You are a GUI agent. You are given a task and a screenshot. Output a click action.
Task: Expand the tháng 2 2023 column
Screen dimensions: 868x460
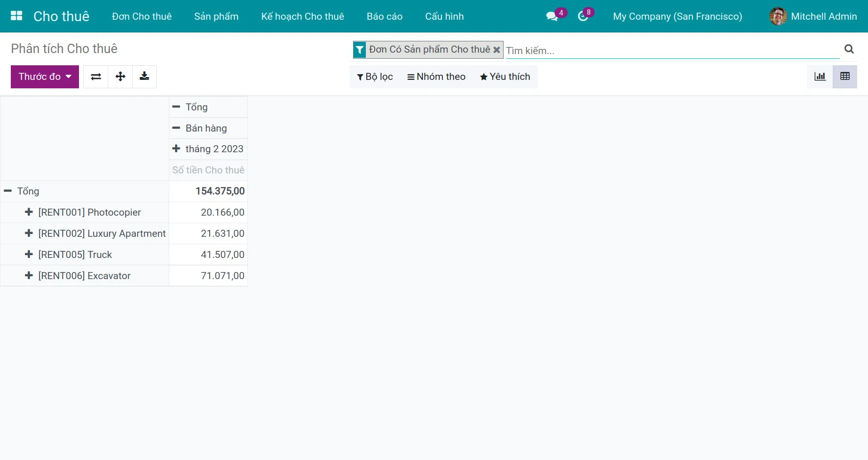[x=176, y=149]
